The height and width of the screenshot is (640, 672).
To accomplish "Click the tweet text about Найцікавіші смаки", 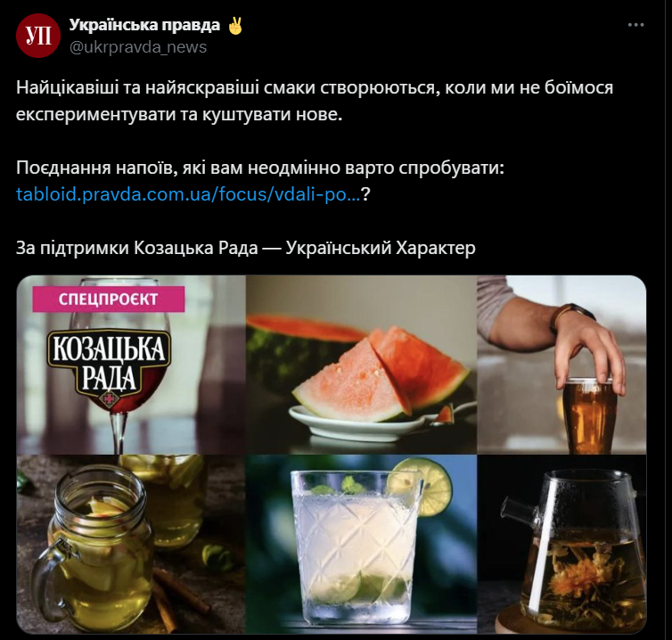I will pyautogui.click(x=315, y=101).
